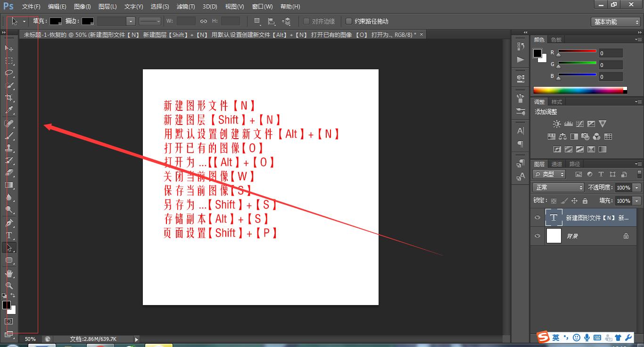Open the stroke line style dropdown
This screenshot has height=347, width=644.
point(150,21)
